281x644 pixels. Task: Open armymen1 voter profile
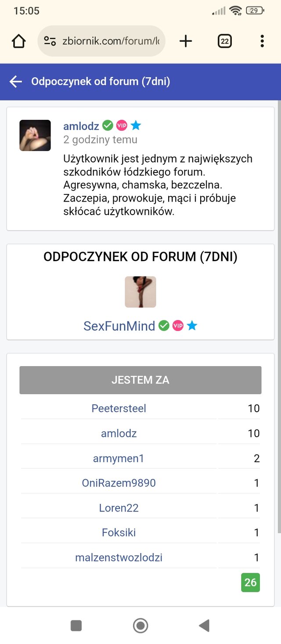click(x=119, y=459)
